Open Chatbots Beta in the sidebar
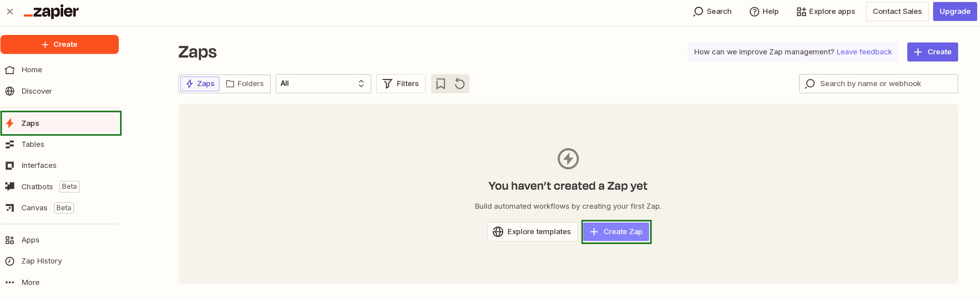This screenshot has height=300, width=980. coord(60,187)
